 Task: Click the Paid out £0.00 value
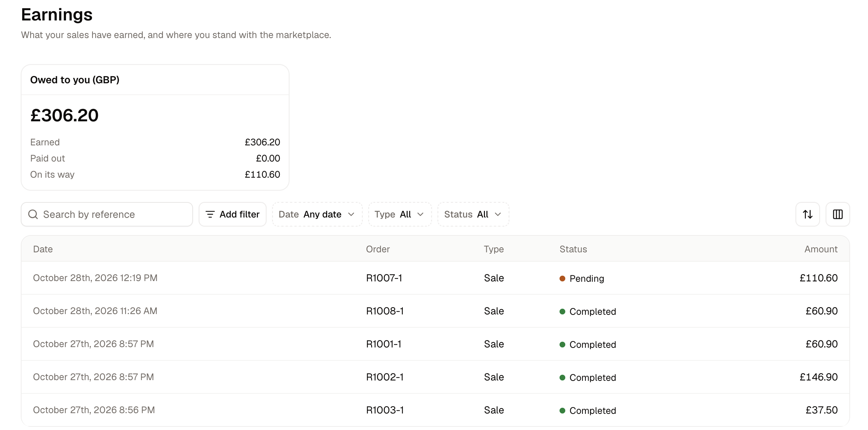268,158
